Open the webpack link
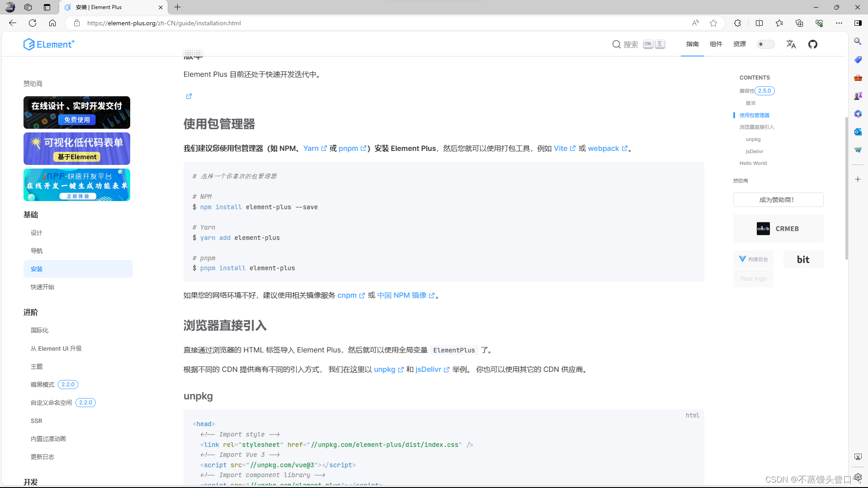Screen dimensions: 868x488 click(x=608, y=148)
